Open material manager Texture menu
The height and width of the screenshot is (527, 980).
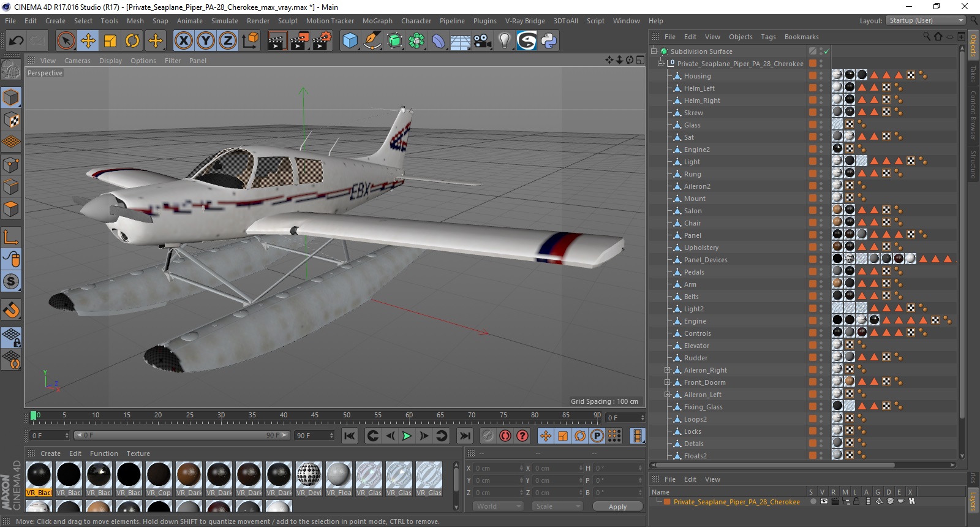click(x=138, y=453)
